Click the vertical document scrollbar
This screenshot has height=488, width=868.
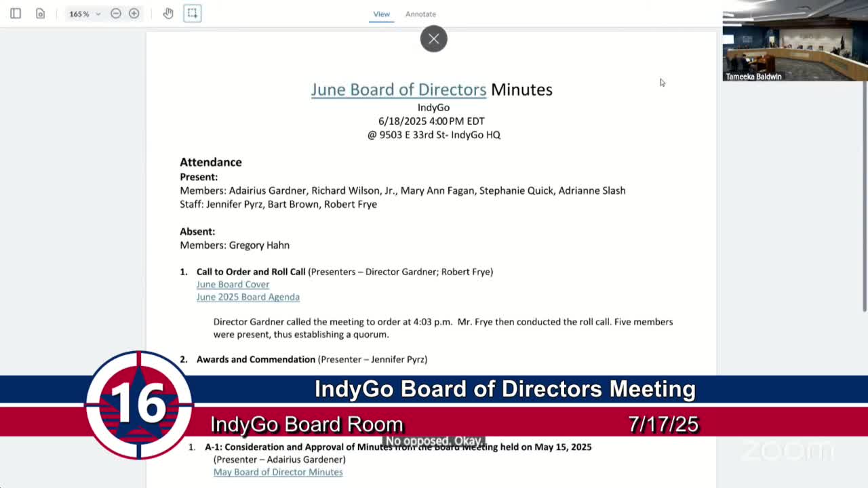864,197
